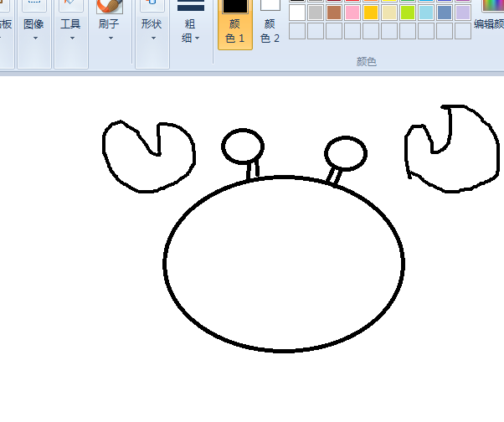Pick the pink palette swatch
Image resolution: width=504 pixels, height=422 pixels.
pyautogui.click(x=352, y=13)
